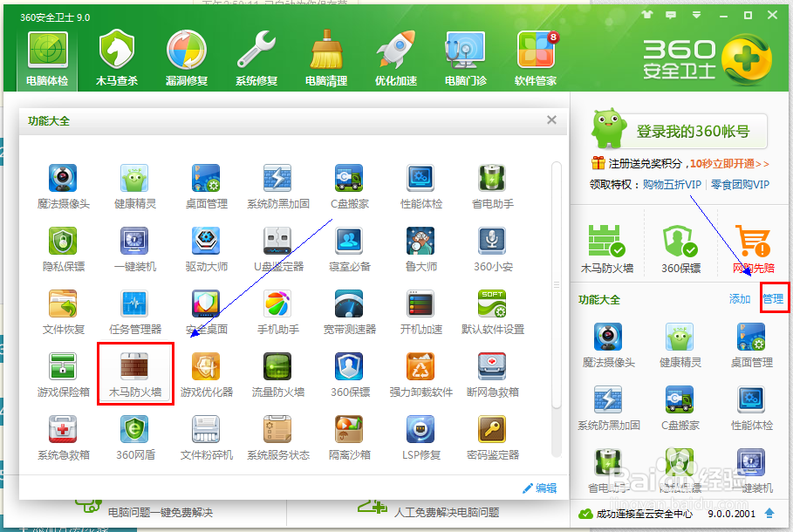Open 桌面管理 in 功能大全 dialog
The width and height of the screenshot is (793, 532).
(x=207, y=187)
